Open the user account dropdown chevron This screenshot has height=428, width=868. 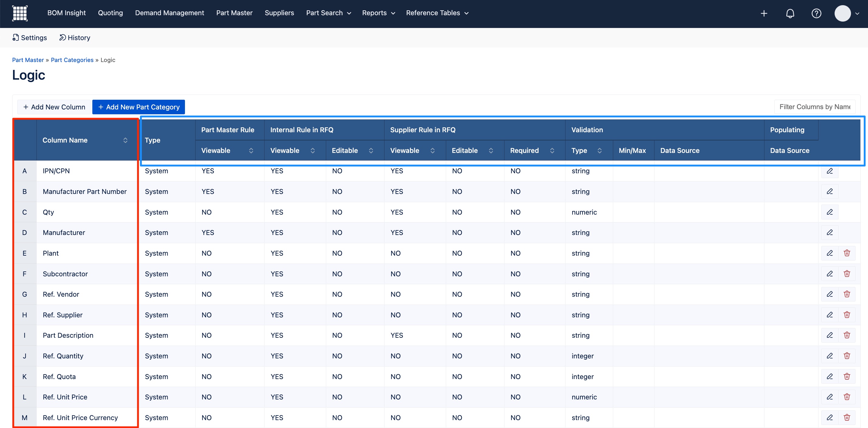coord(857,13)
